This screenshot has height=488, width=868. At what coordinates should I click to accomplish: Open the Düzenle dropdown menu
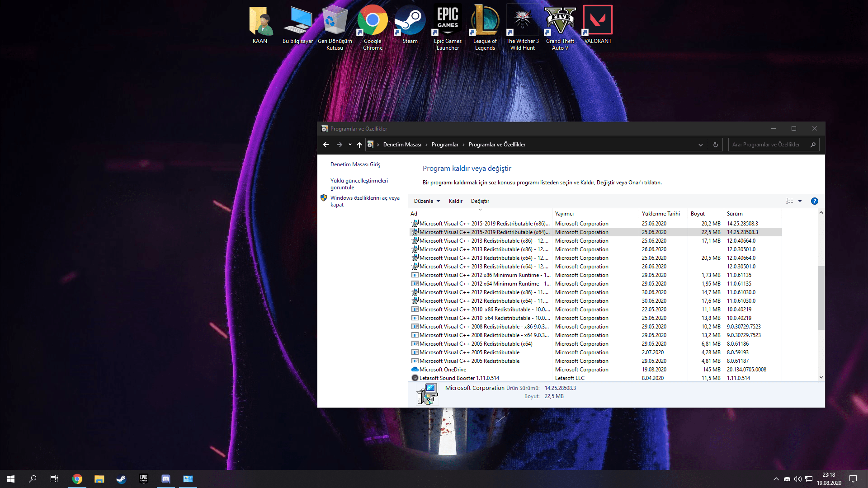pyautogui.click(x=427, y=201)
